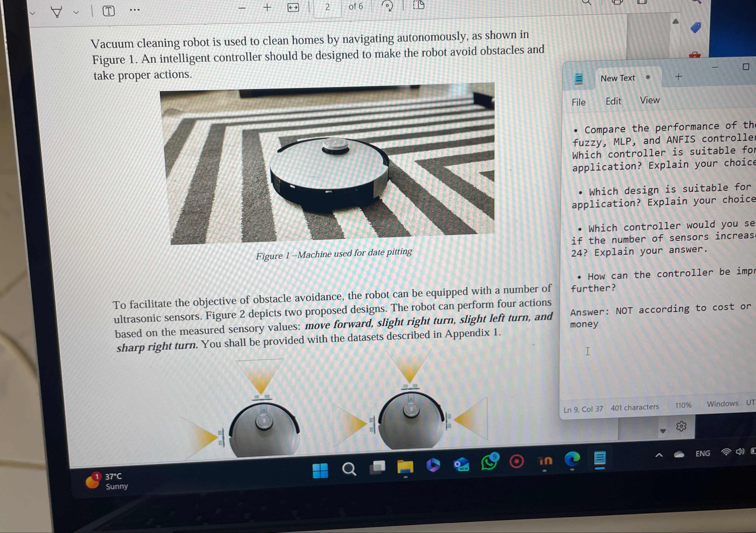
Task: Open the File menu in Notepad
Action: pyautogui.click(x=579, y=102)
